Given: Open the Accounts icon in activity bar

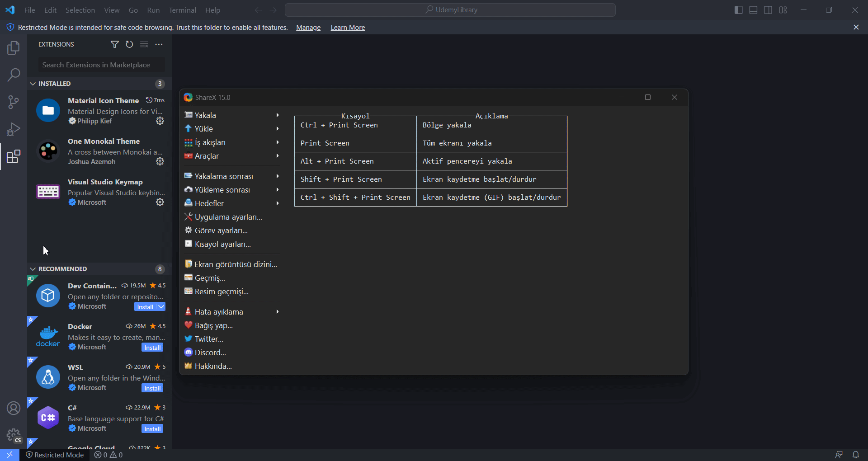Looking at the screenshot, I should pyautogui.click(x=14, y=408).
